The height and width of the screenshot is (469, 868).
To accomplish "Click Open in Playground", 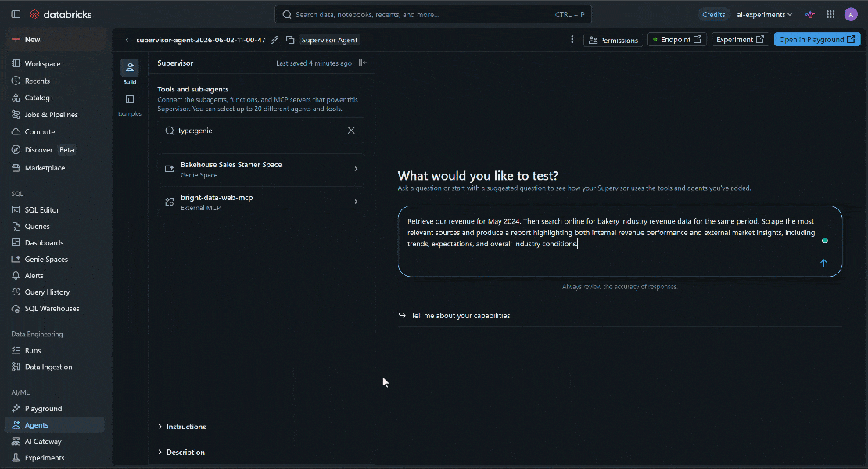I will click(817, 40).
